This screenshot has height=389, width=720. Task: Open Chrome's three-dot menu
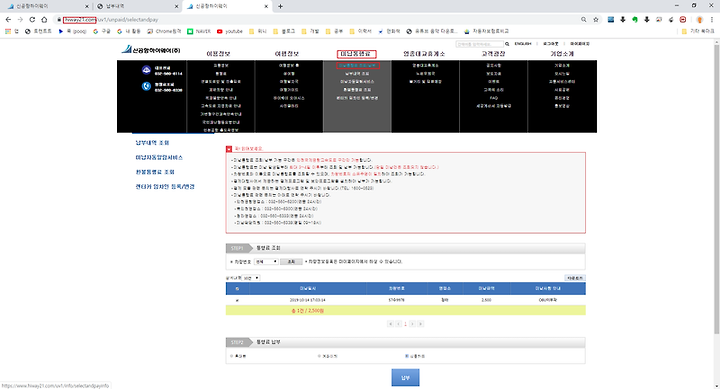pyautogui.click(x=712, y=20)
